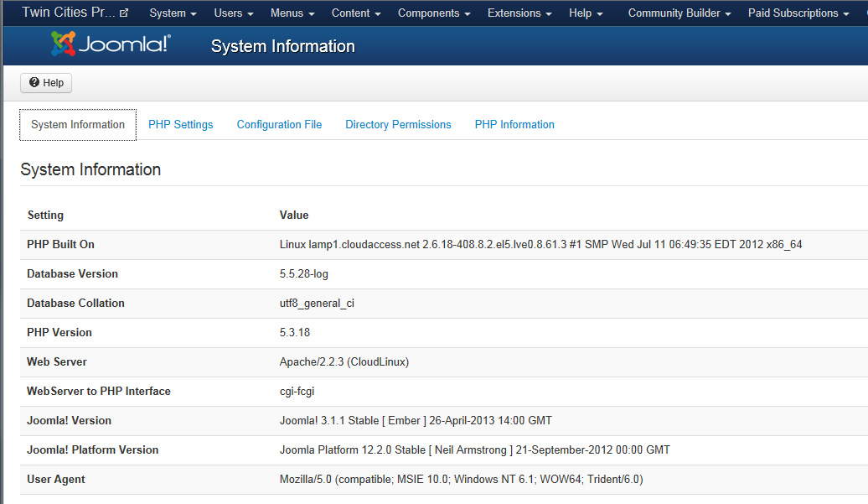Click the question mark icon on Help button
Viewport: 868px width, 504px height.
tap(34, 82)
